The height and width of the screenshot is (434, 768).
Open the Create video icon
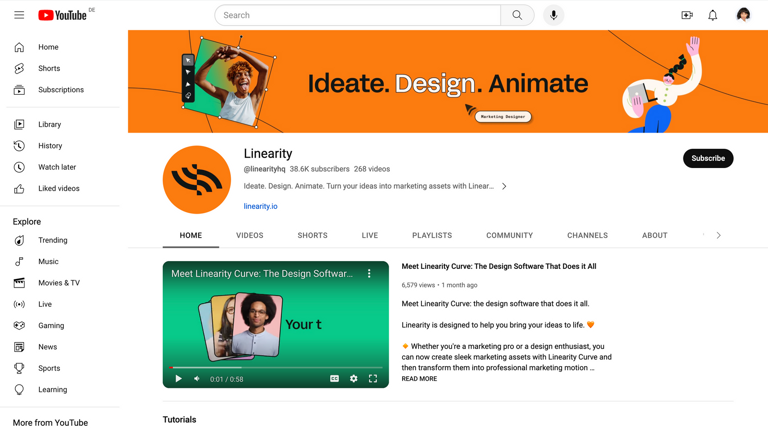tap(687, 15)
